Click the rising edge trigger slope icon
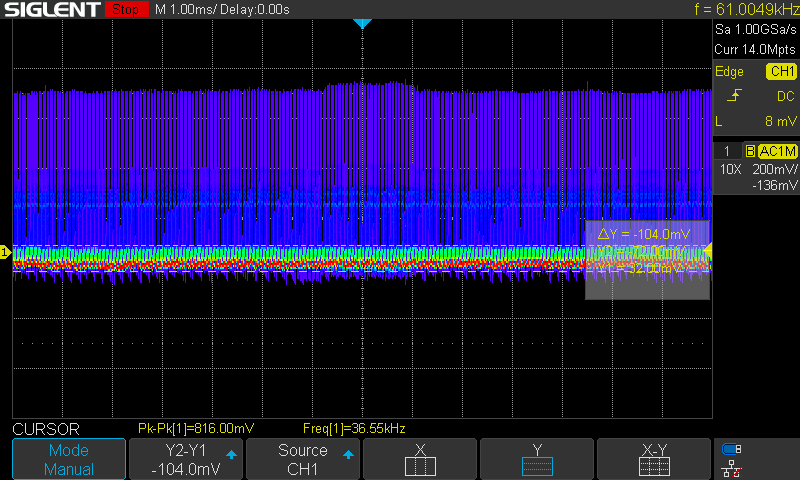 coord(735,95)
